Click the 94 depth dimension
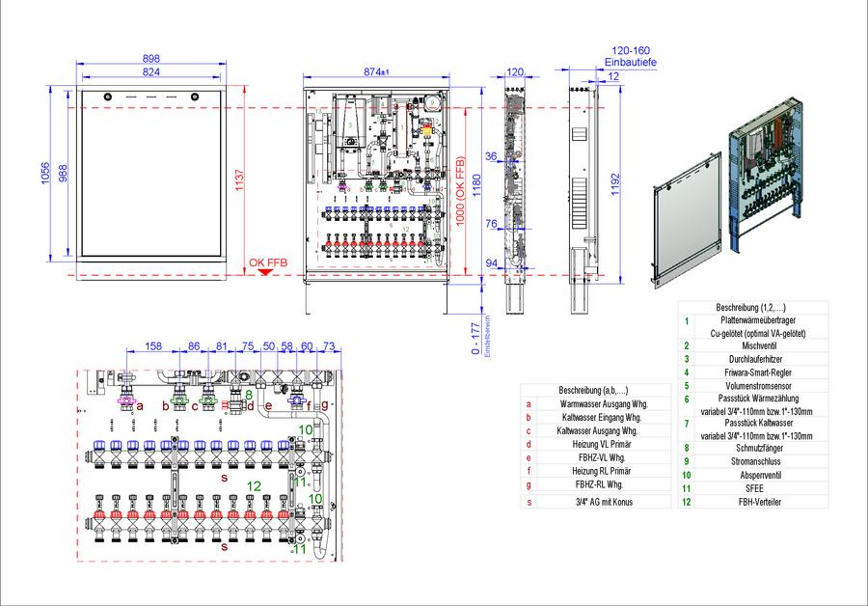The width and height of the screenshot is (868, 606). click(x=492, y=263)
